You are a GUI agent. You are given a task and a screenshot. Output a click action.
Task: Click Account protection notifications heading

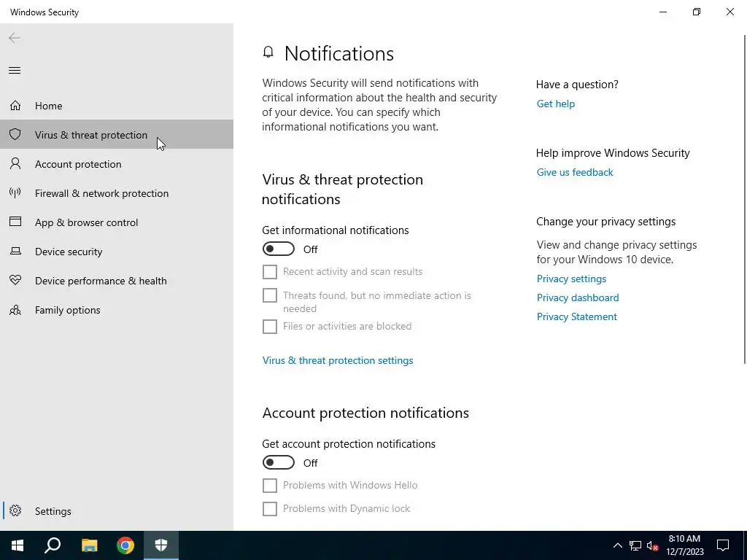click(x=365, y=413)
